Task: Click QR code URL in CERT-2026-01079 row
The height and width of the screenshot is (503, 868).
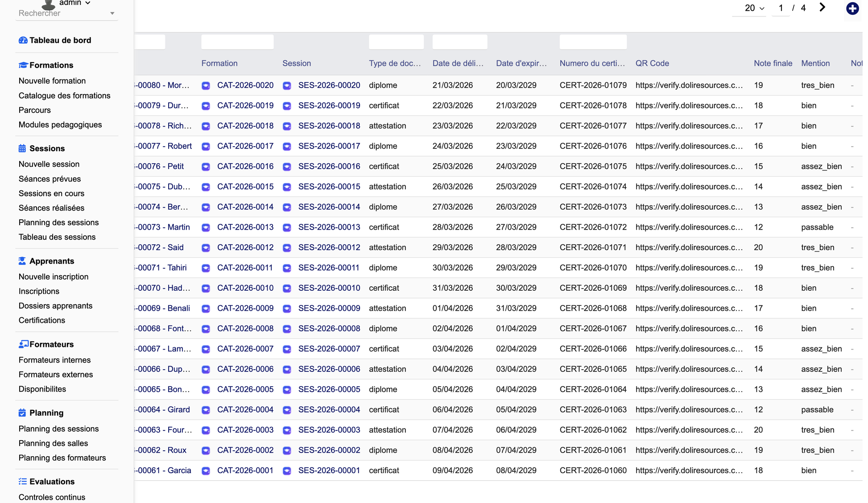Action: click(x=689, y=86)
